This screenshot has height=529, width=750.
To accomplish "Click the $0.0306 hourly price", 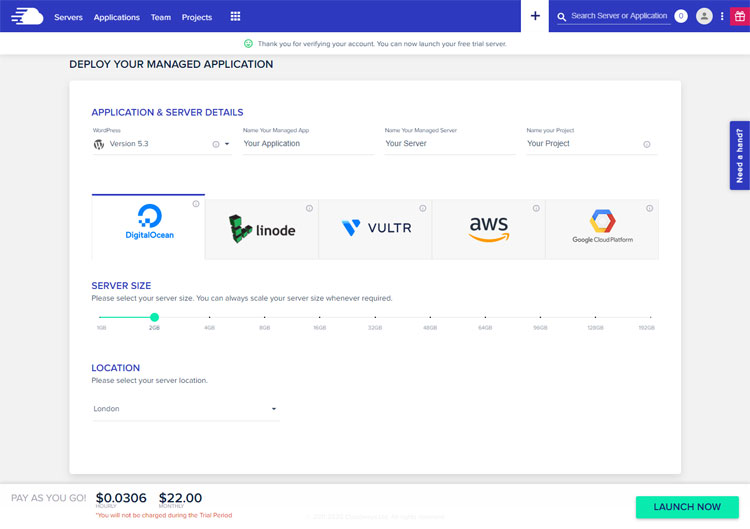I will (x=121, y=498).
